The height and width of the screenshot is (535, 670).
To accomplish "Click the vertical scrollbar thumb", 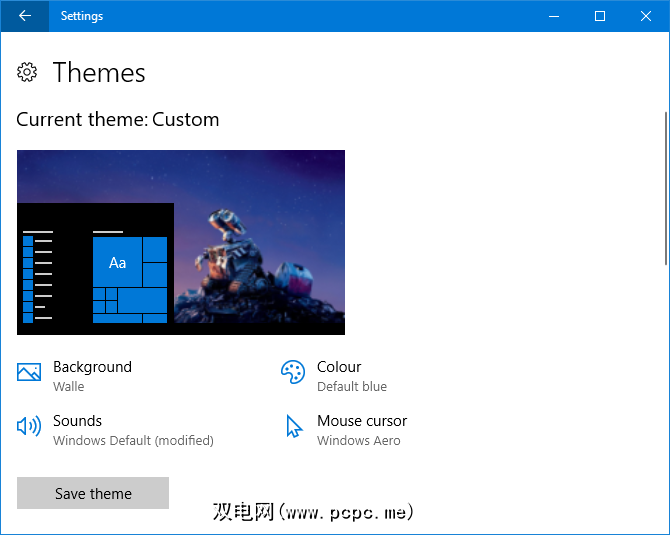I will click(666, 188).
